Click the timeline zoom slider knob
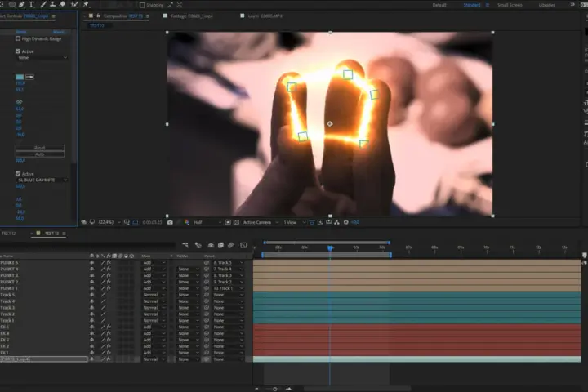The width and height of the screenshot is (588, 392). [x=275, y=389]
